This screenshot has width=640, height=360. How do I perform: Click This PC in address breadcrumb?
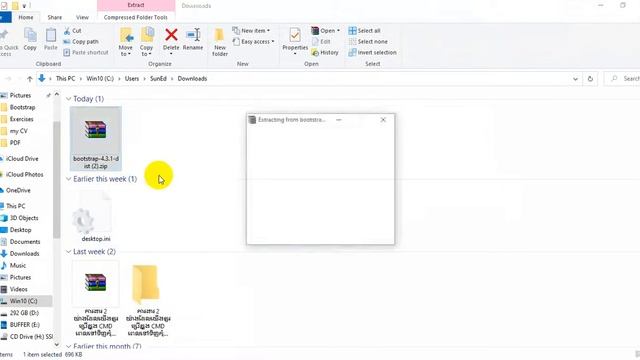(x=65, y=79)
